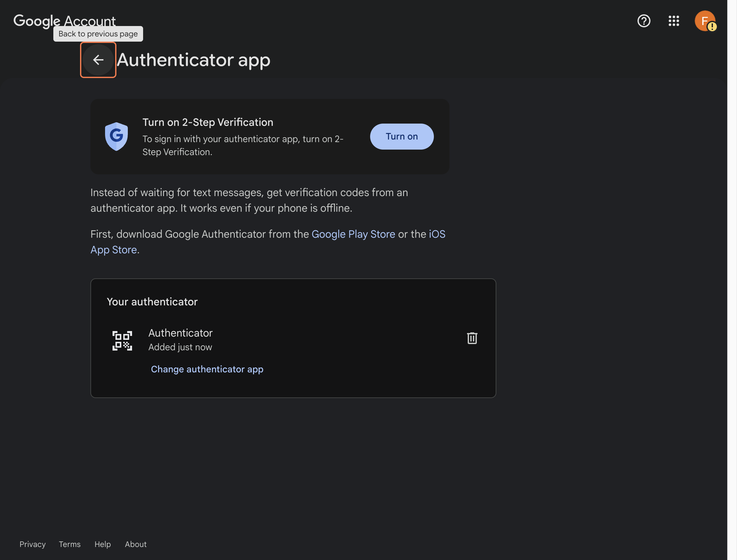Select Change authenticator app
Viewport: 737px width, 560px height.
207,369
